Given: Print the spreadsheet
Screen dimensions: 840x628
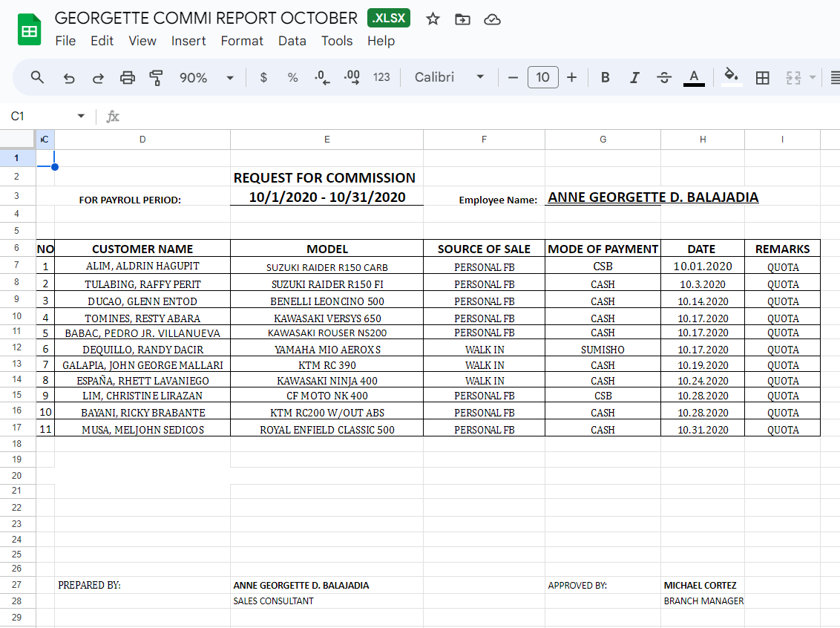Looking at the screenshot, I should [127, 78].
